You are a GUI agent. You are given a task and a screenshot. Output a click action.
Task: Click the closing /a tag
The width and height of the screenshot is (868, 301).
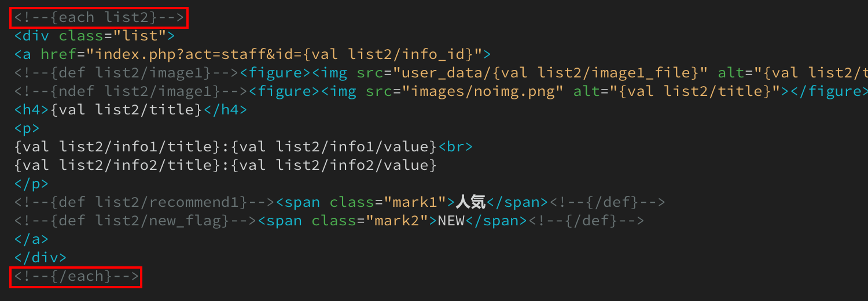click(31, 239)
